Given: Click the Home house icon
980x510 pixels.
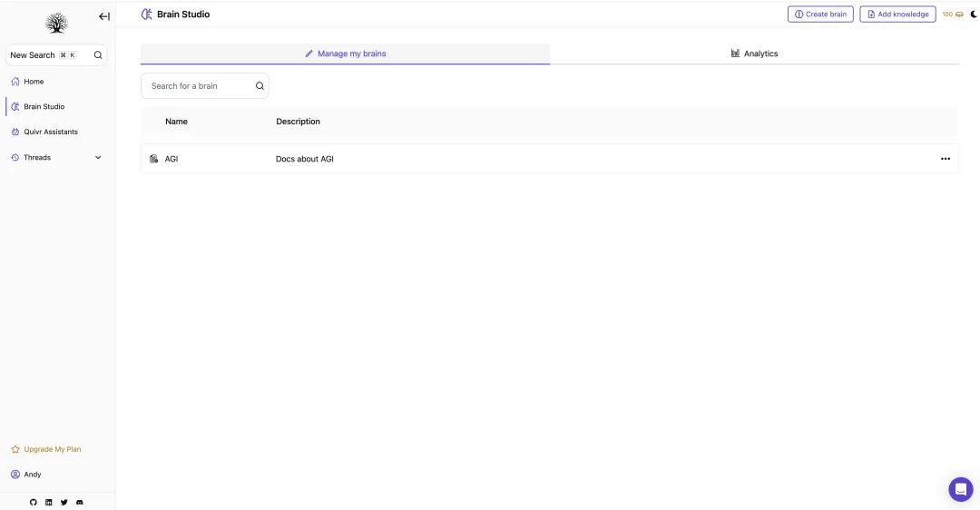Looking at the screenshot, I should point(15,82).
